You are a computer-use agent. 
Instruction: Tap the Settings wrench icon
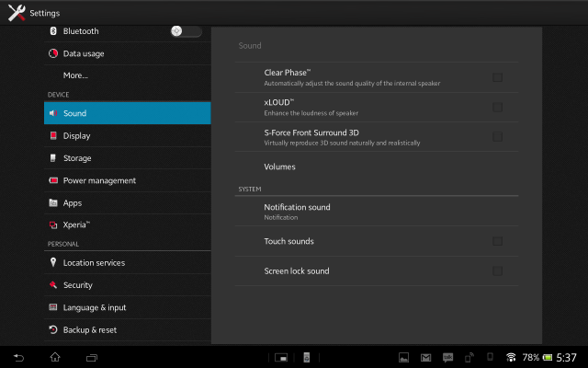coord(17,13)
